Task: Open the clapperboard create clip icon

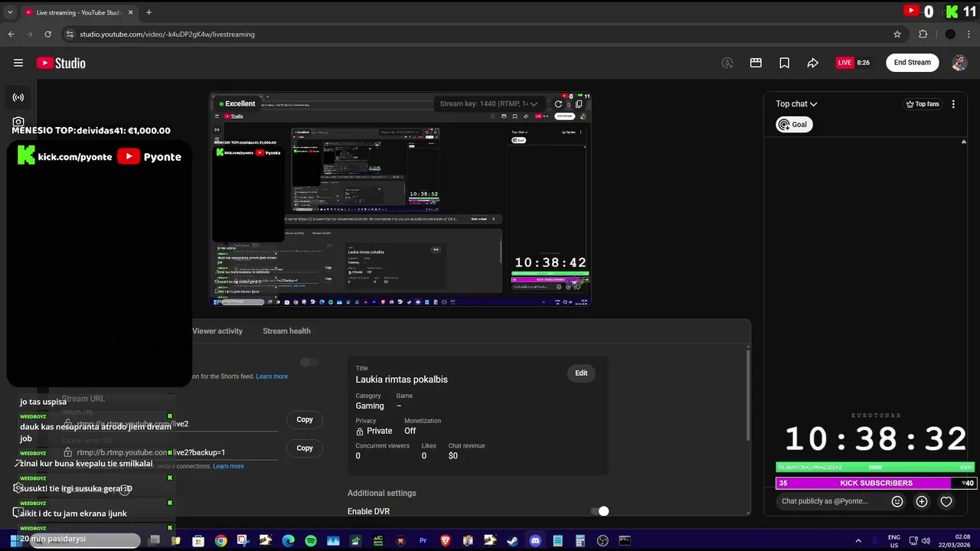Action: pyautogui.click(x=756, y=63)
